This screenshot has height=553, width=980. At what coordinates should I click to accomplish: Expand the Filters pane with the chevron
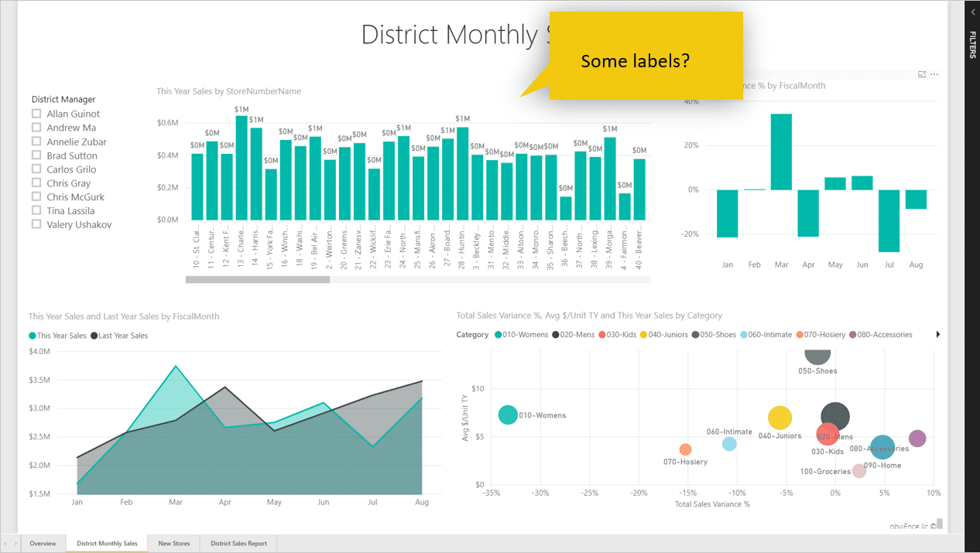click(972, 12)
